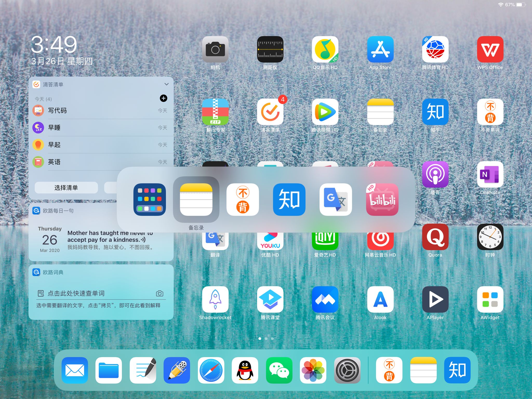Open Settings from the dock
Viewport: 532px width, 399px height.
(x=347, y=370)
